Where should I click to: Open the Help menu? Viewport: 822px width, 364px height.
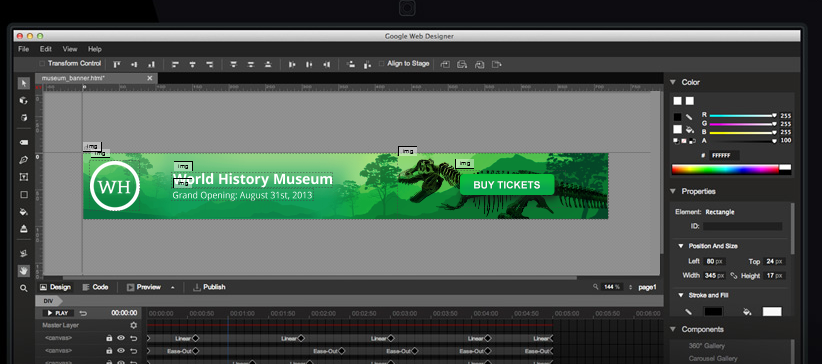[95, 49]
